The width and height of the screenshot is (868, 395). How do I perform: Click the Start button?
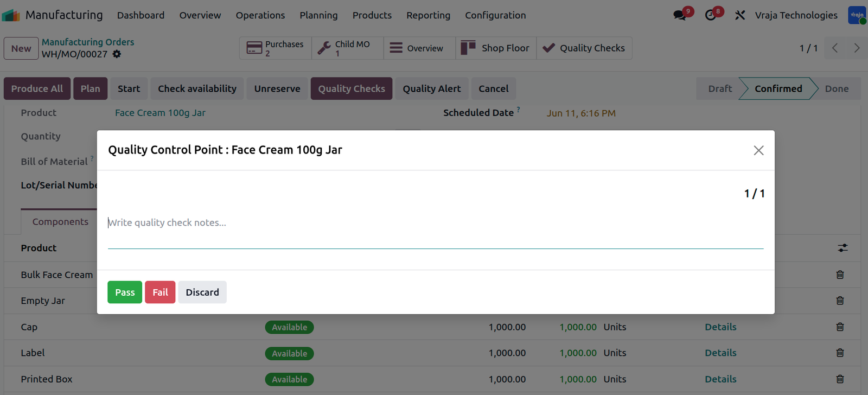[x=129, y=88]
